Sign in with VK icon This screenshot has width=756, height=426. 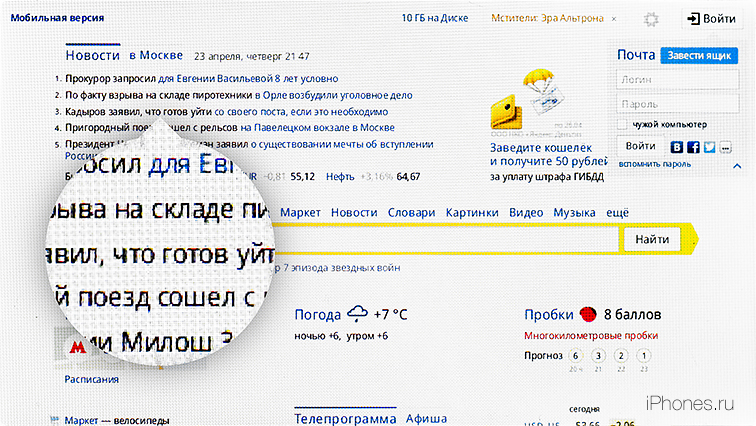676,147
